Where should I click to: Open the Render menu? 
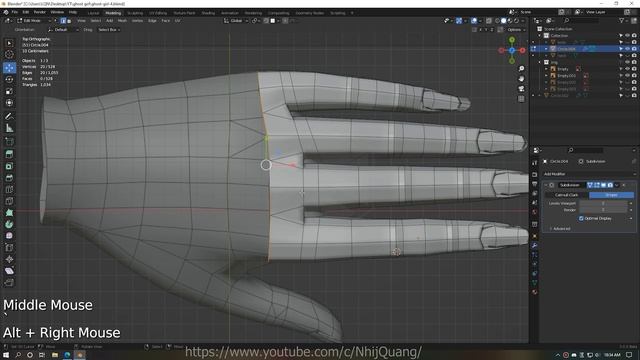(x=40, y=12)
